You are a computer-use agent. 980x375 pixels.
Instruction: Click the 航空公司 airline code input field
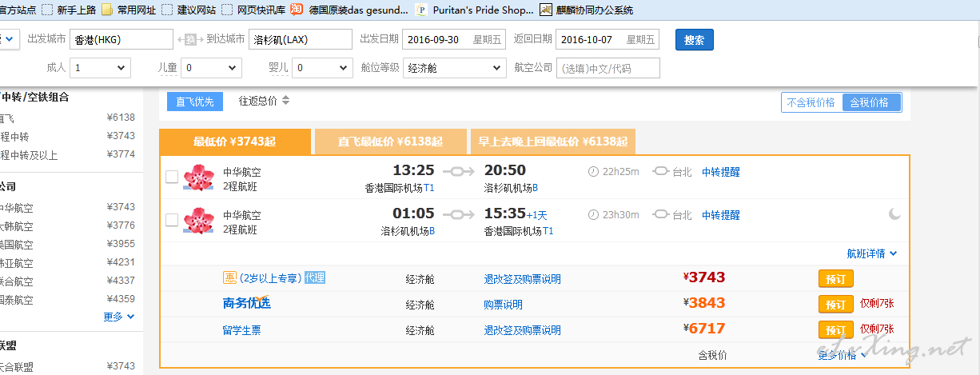608,68
